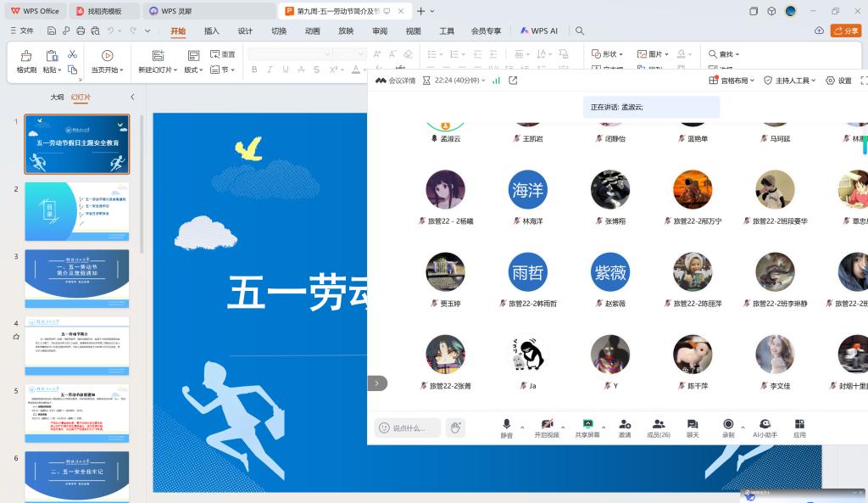Viewport: 868px width, 503px height.
Task: Open the 邀请 invite icon
Action: point(625,425)
